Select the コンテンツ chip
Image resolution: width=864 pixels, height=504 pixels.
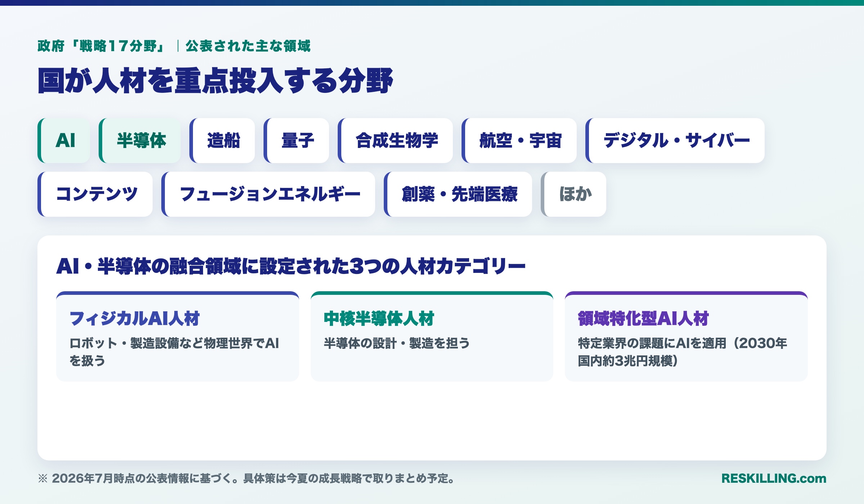[95, 194]
